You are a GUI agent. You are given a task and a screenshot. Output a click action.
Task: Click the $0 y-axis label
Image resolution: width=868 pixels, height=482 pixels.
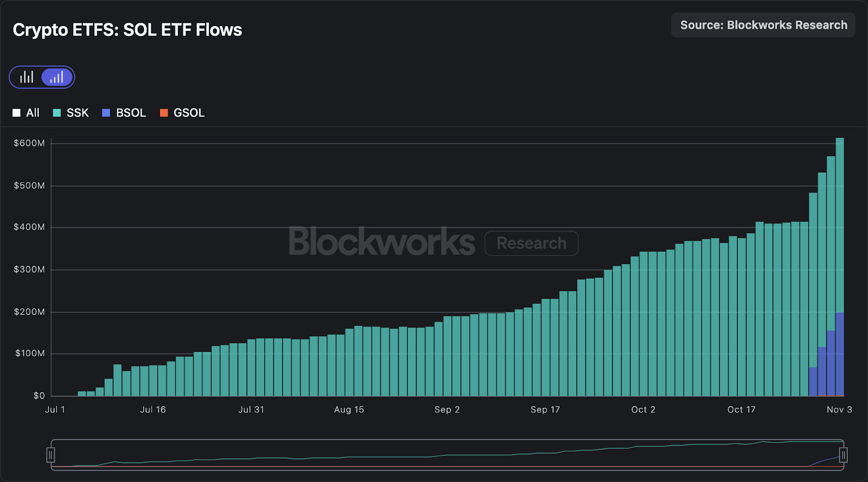(39, 396)
